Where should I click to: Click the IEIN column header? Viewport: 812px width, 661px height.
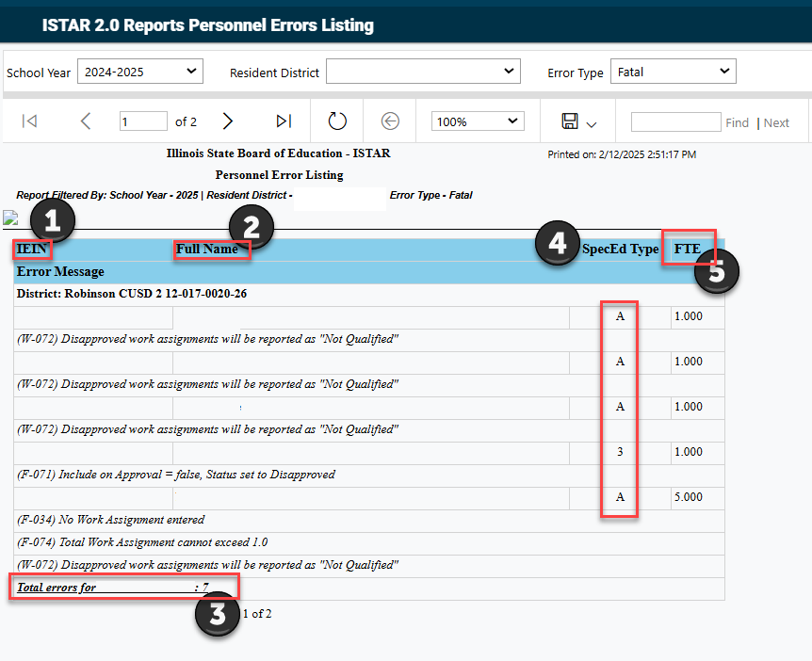tap(32, 249)
